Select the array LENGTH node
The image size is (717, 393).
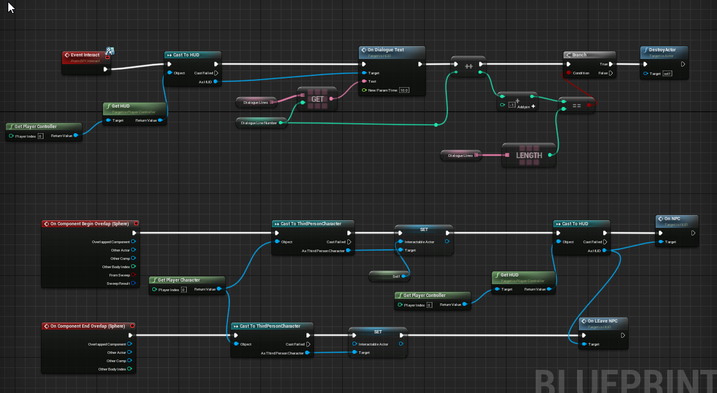click(x=529, y=155)
